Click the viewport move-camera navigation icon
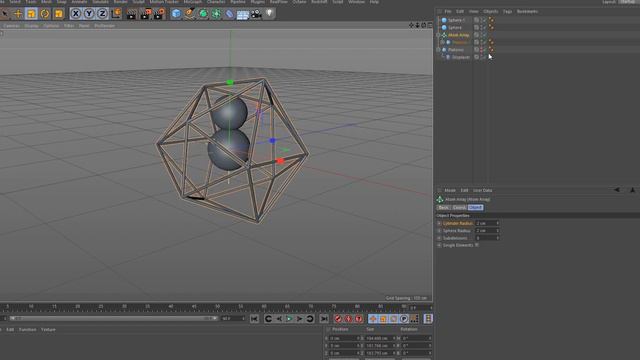Screen dimensions: 640x360 pos(411,25)
